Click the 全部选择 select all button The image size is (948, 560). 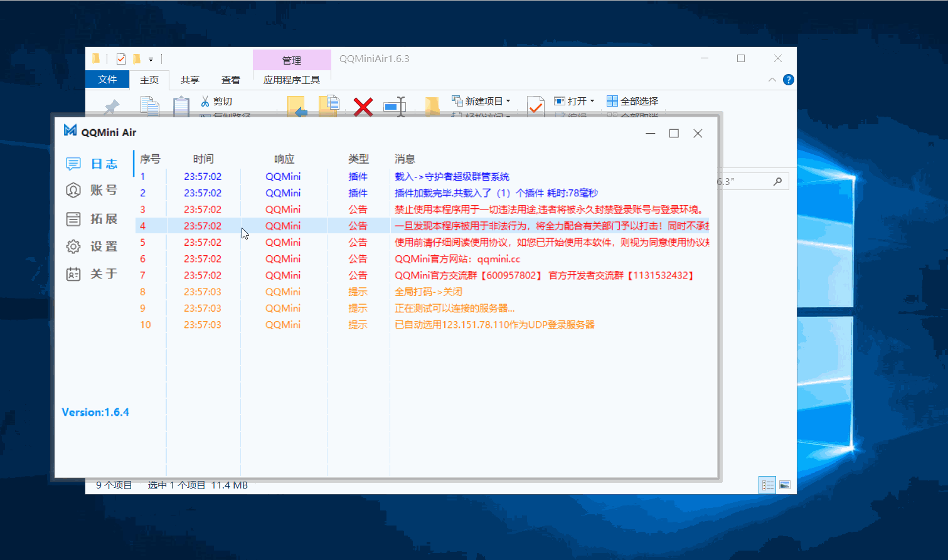pyautogui.click(x=632, y=101)
